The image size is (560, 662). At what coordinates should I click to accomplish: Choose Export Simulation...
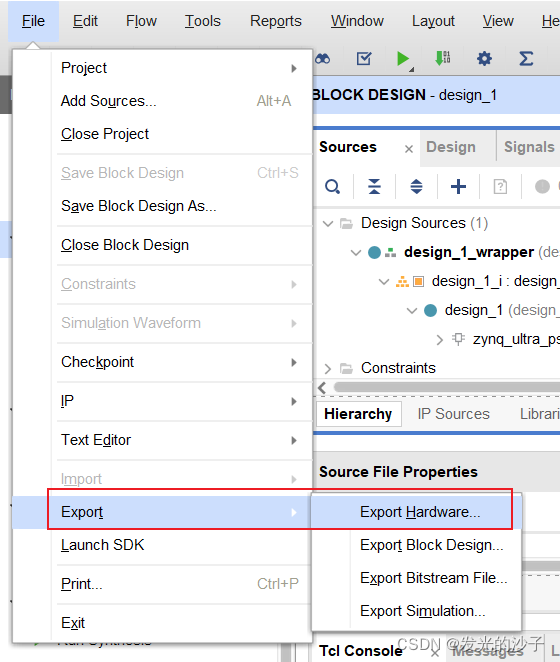(416, 611)
